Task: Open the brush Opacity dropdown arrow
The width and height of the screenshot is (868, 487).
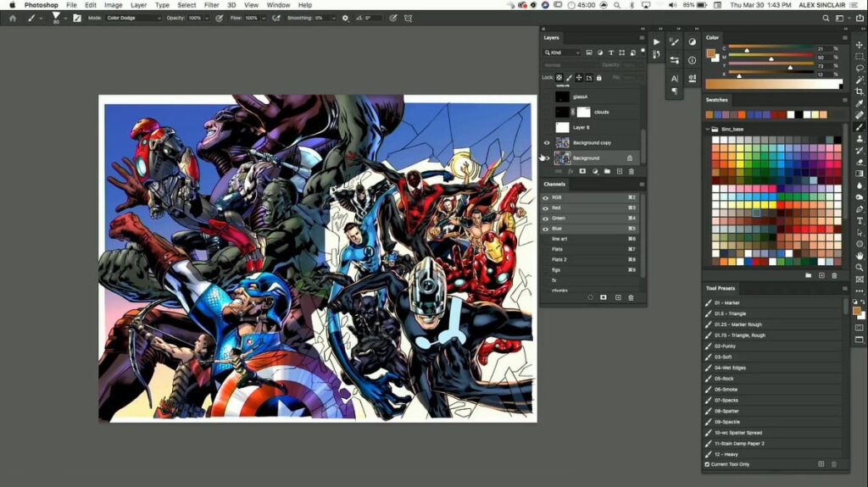Action: [207, 19]
